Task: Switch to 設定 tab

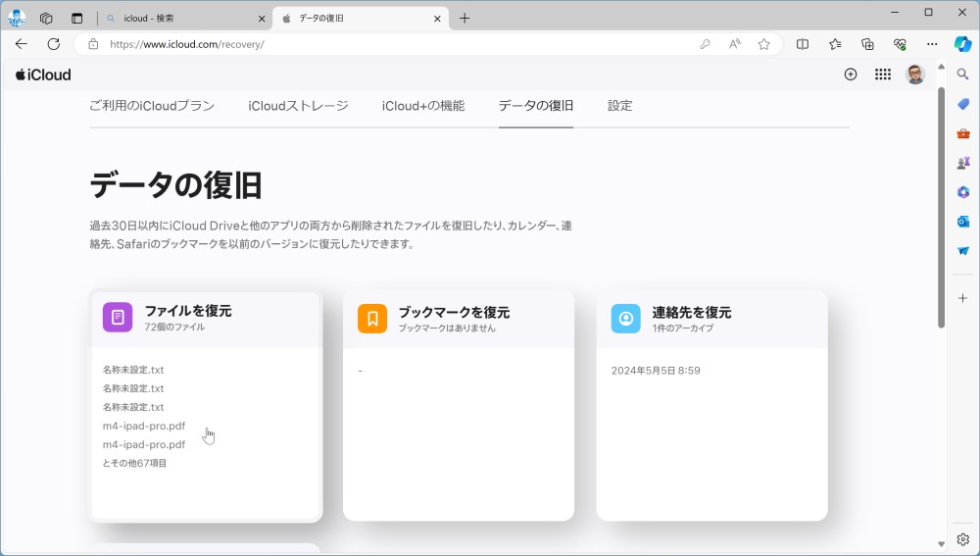Action: 620,106
